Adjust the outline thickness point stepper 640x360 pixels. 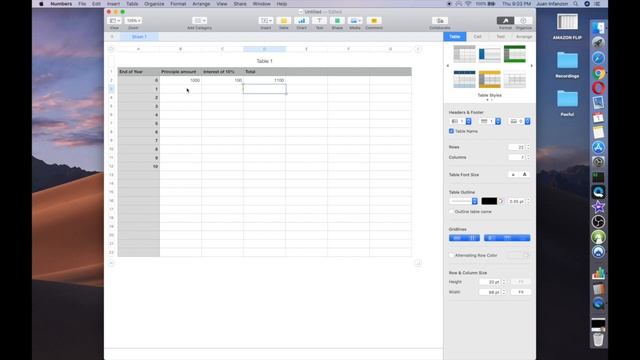[528, 201]
